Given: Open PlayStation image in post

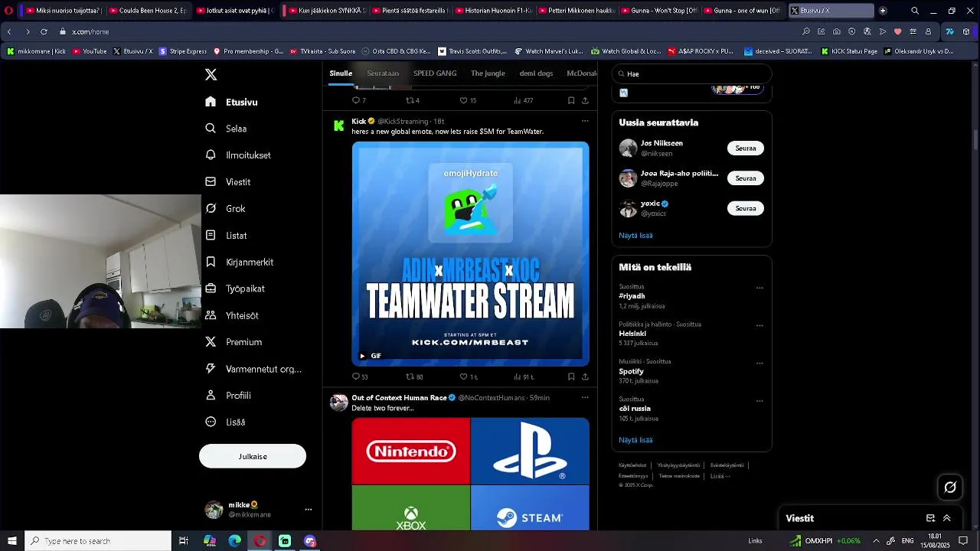Looking at the screenshot, I should [530, 452].
